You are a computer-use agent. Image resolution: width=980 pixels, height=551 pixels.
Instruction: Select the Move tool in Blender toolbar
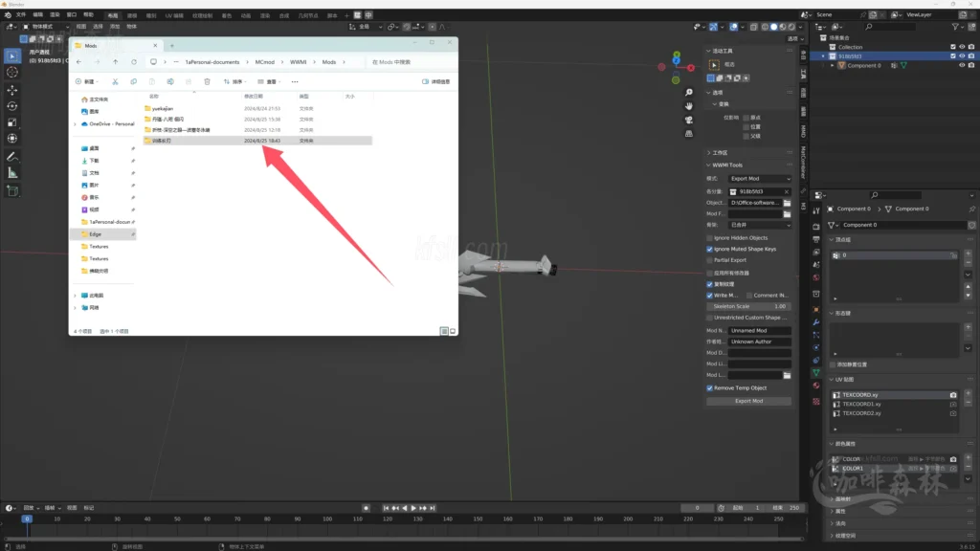click(x=12, y=89)
